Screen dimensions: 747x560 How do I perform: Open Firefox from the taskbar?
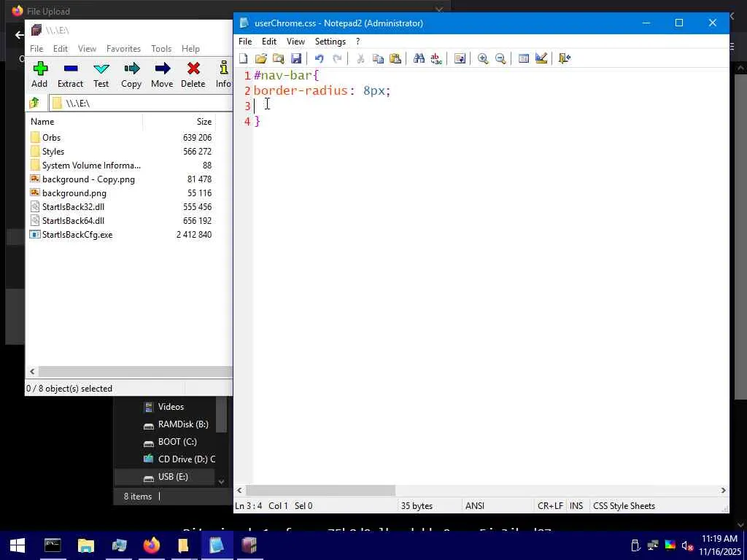152,545
